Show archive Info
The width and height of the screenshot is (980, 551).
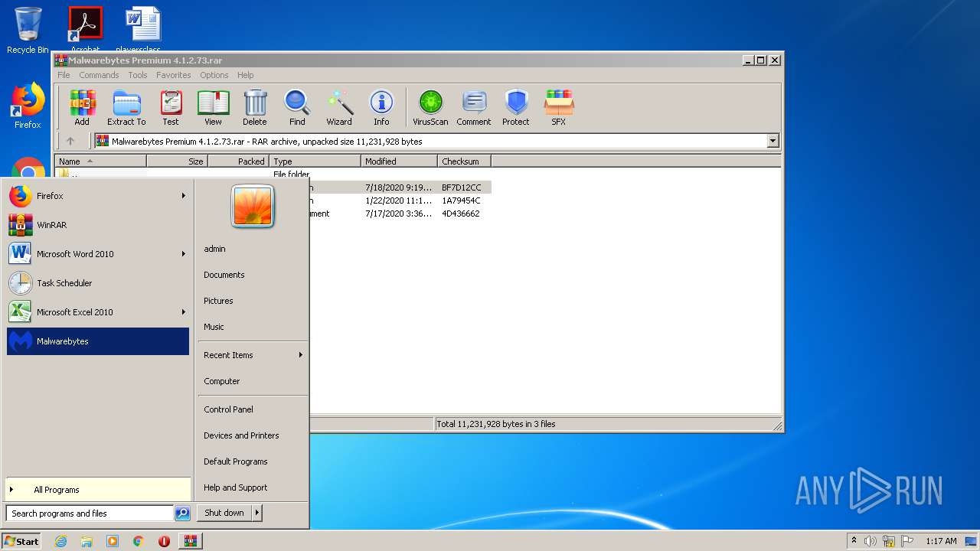tap(381, 107)
